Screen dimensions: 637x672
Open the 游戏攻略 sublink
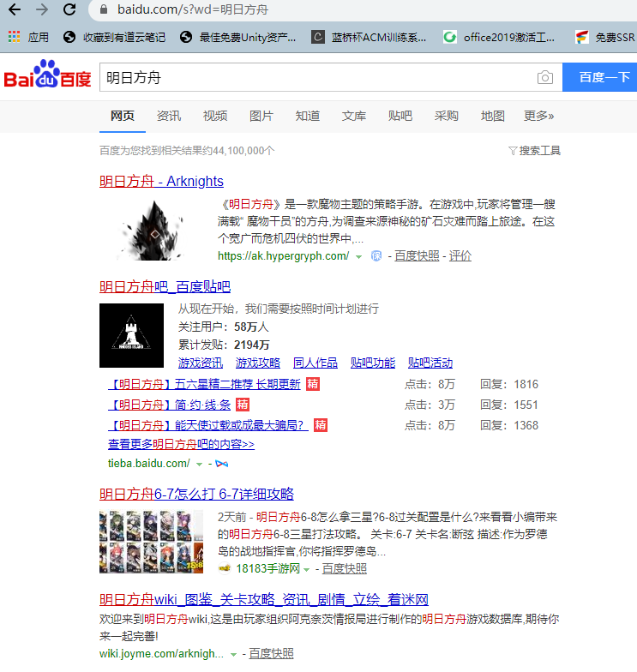(258, 363)
